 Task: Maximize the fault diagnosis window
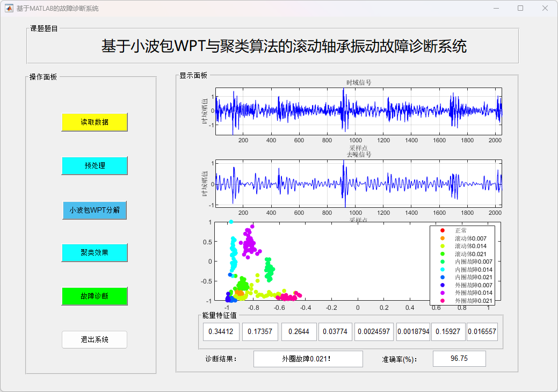coord(520,9)
